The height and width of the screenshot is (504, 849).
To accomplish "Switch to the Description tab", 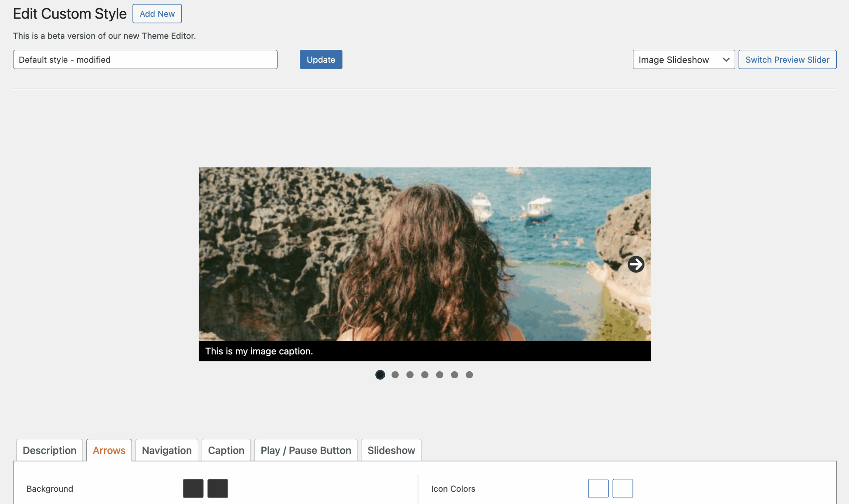I will point(50,450).
